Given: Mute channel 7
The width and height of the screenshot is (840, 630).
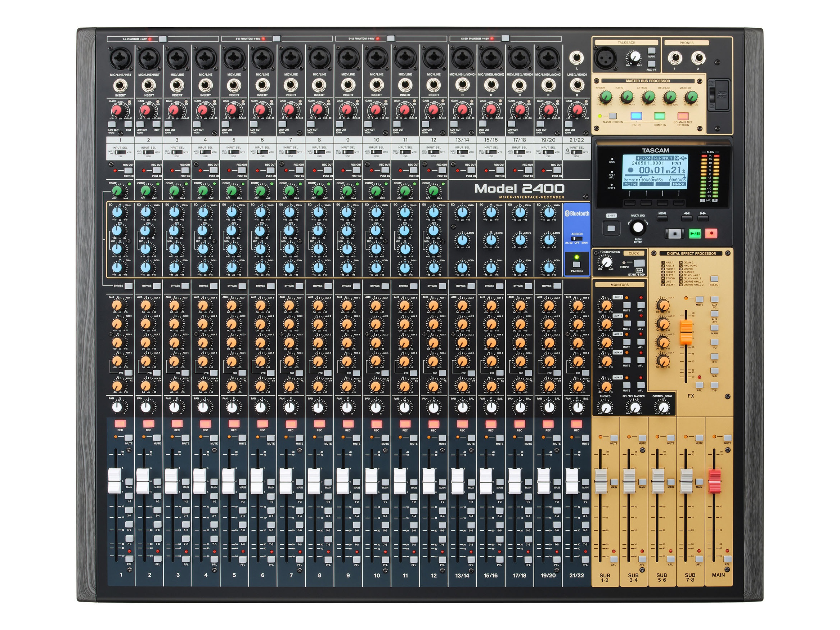Looking at the screenshot, I should (299, 437).
